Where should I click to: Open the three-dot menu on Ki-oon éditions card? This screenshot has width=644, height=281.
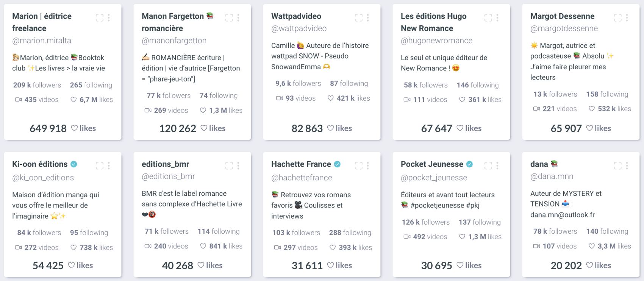click(x=109, y=165)
